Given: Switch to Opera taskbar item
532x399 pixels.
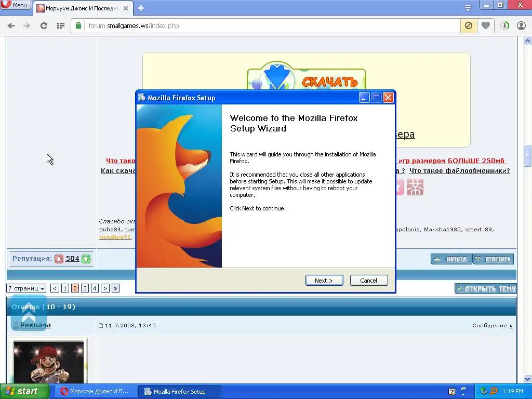Looking at the screenshot, I should click(x=96, y=392).
